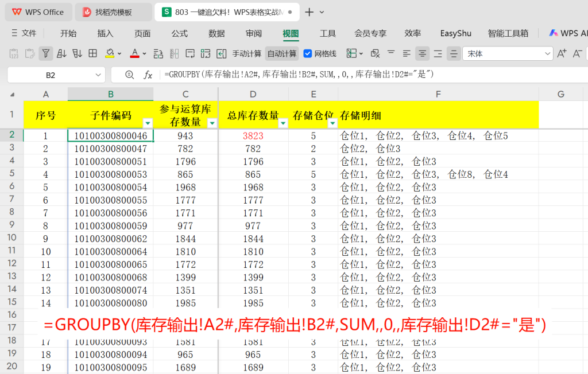Open the 审阅 ribbon tab

254,33
